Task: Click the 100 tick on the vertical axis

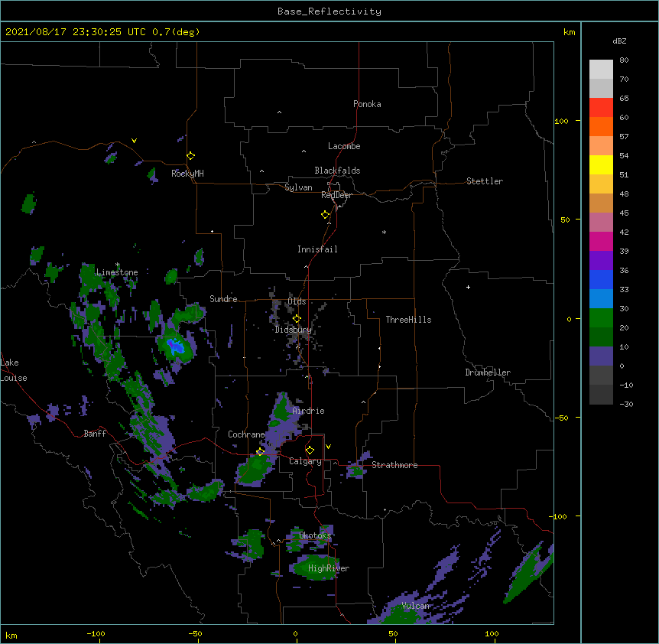Action: point(561,121)
